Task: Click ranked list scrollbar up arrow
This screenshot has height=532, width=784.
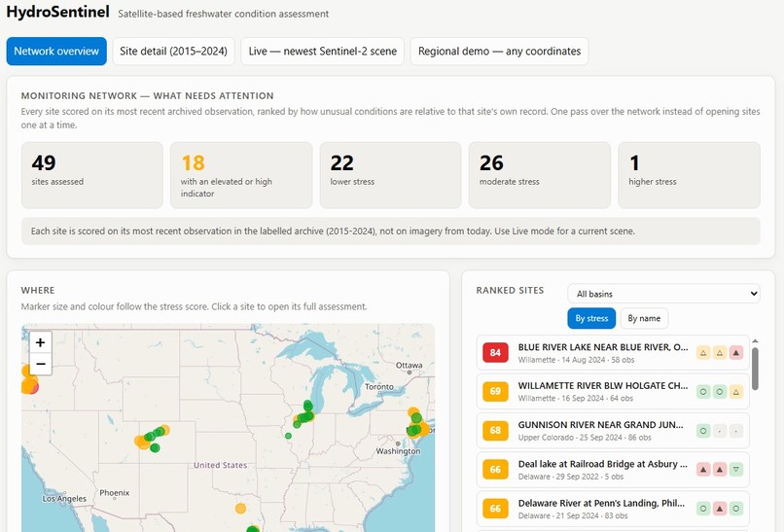Action: 755,341
